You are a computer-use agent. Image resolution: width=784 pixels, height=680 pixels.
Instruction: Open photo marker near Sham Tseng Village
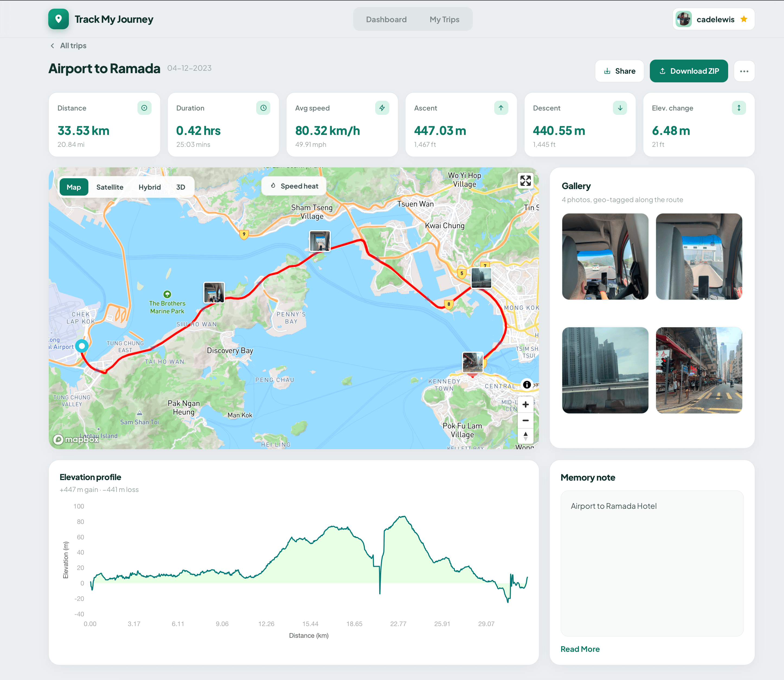click(x=320, y=241)
